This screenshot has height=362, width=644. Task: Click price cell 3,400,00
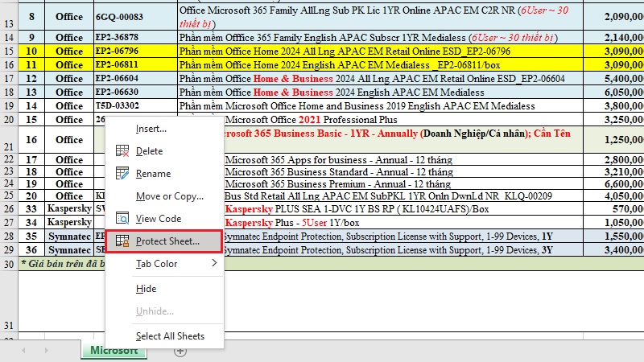(613, 249)
